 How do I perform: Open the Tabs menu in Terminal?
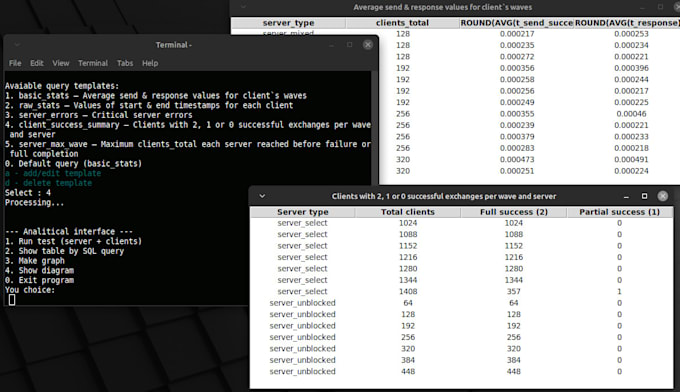(x=125, y=63)
